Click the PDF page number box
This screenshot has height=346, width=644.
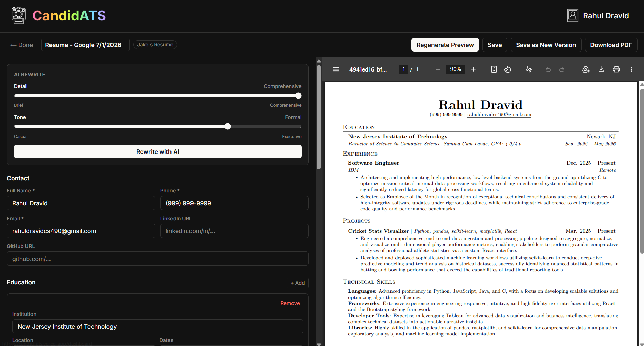(x=403, y=69)
